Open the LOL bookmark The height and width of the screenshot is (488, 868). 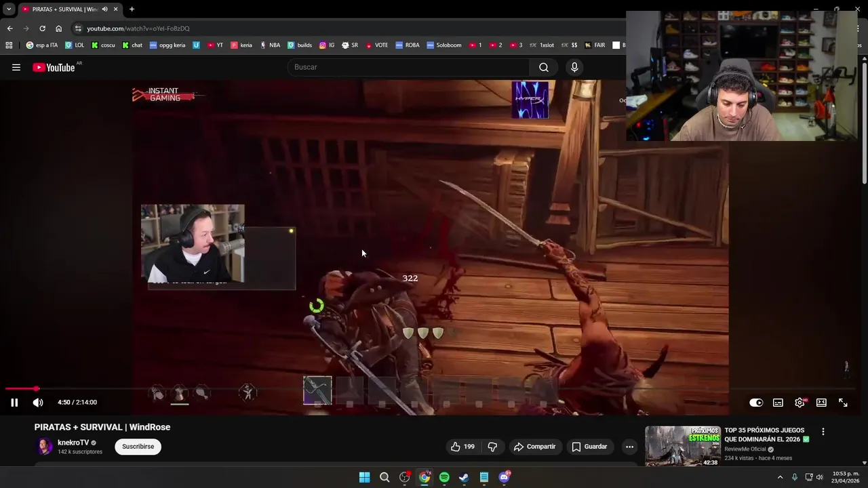(x=75, y=45)
